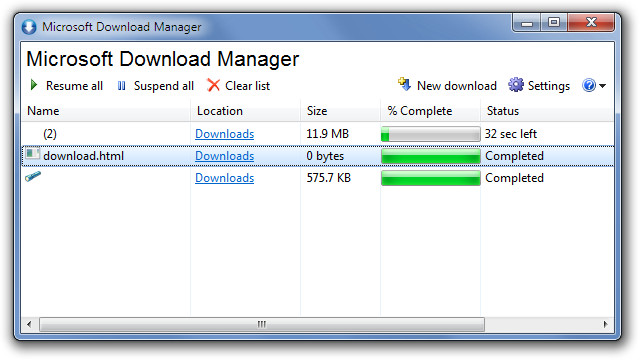Click the green Resume all play icon
This screenshot has height=360, width=640.
34,85
